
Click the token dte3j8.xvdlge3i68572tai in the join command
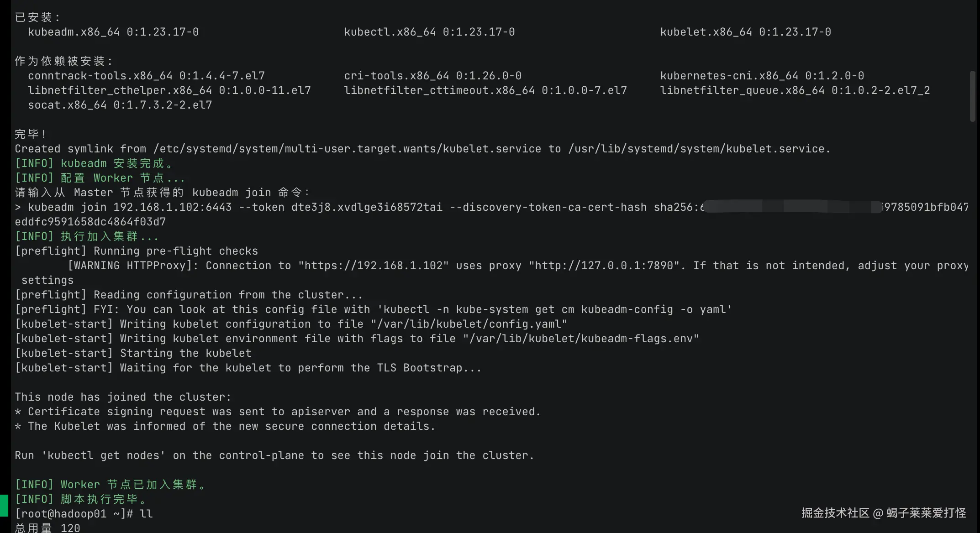[x=367, y=207]
